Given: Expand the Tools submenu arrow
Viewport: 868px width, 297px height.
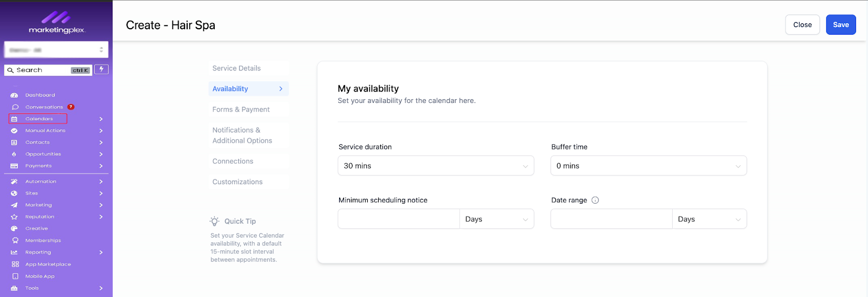Looking at the screenshot, I should pyautogui.click(x=101, y=288).
